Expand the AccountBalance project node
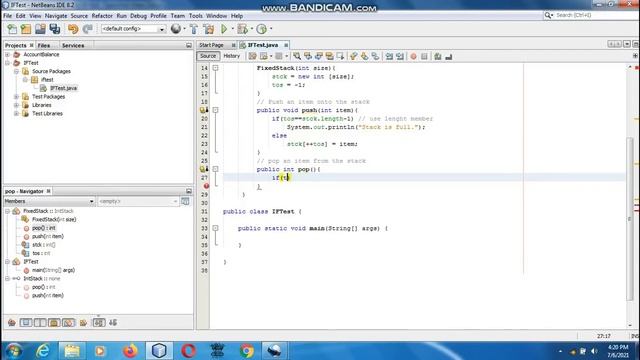The width and height of the screenshot is (640, 360). click(x=8, y=54)
